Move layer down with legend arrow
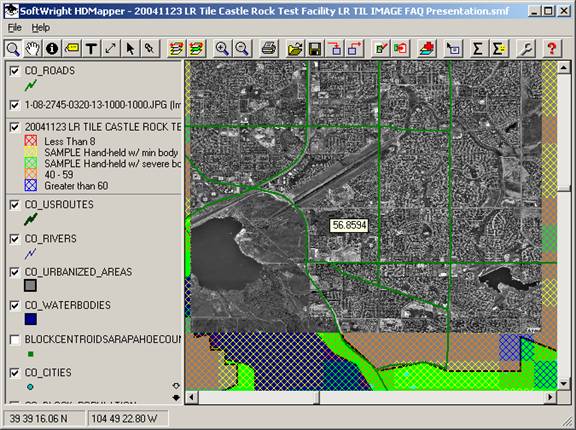The width and height of the screenshot is (576, 430). [x=176, y=397]
